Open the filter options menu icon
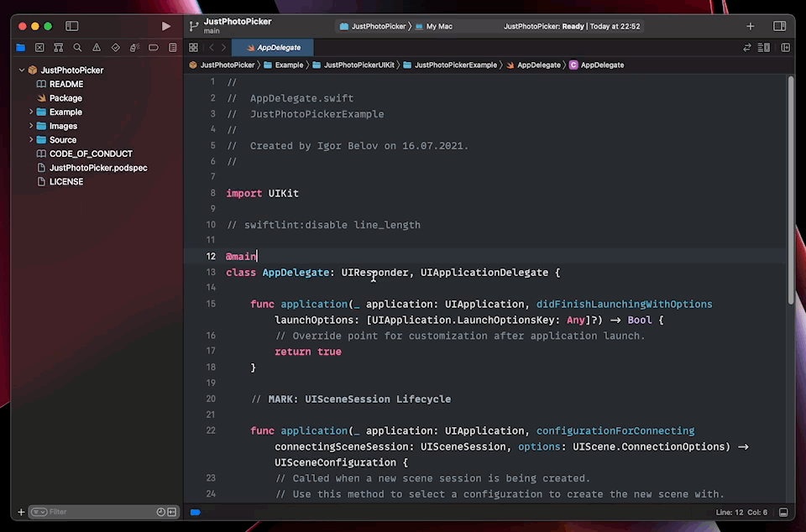806x532 pixels. point(39,512)
